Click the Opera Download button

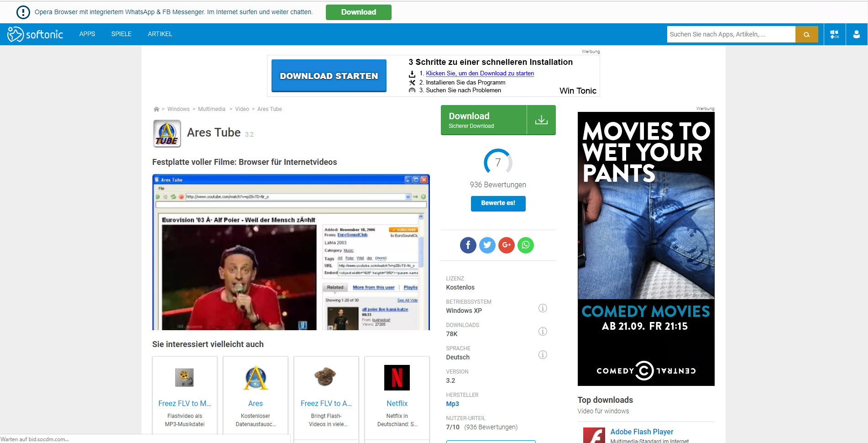pyautogui.click(x=359, y=12)
